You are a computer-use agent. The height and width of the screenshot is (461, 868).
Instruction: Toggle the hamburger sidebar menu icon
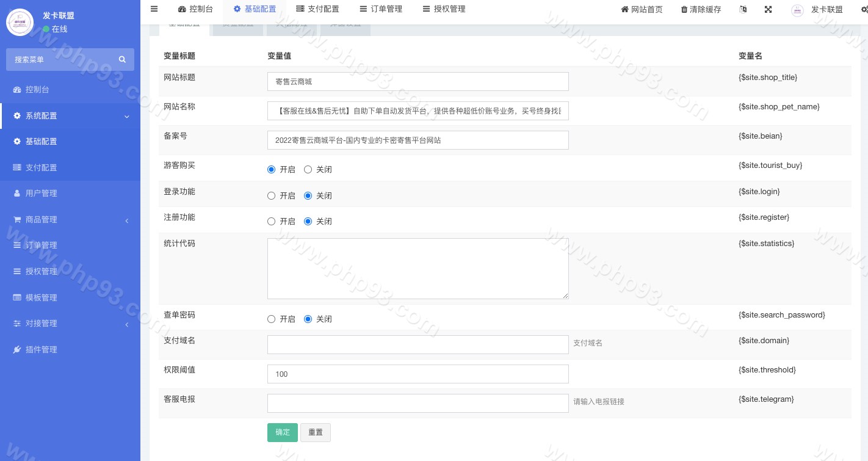154,9
